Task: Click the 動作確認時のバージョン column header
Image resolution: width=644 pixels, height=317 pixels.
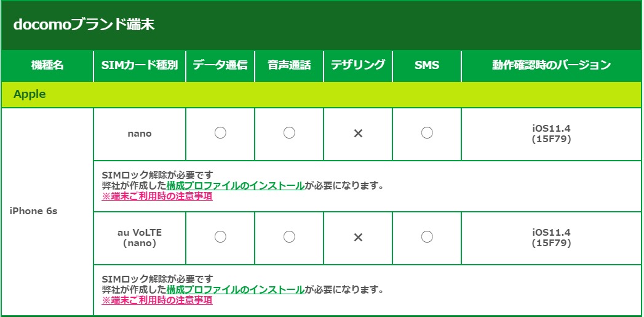Action: click(x=551, y=65)
